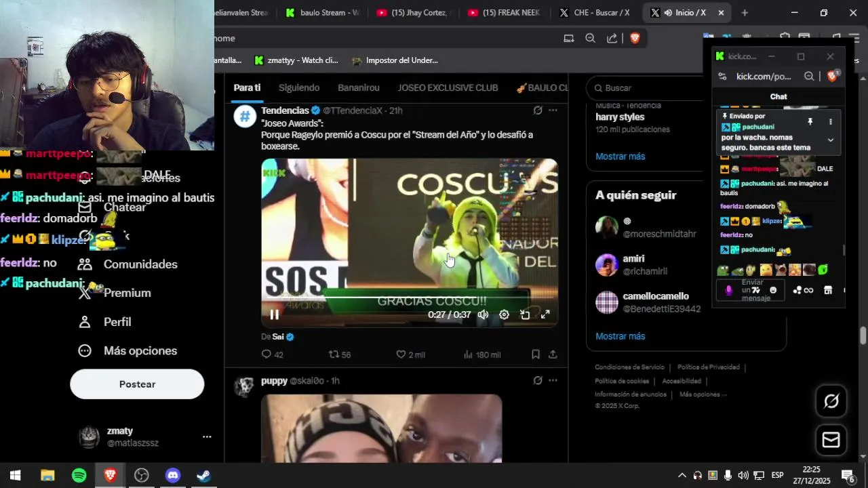Pop the video out to picture-in-picture
The width and height of the screenshot is (868, 488).
(x=525, y=314)
